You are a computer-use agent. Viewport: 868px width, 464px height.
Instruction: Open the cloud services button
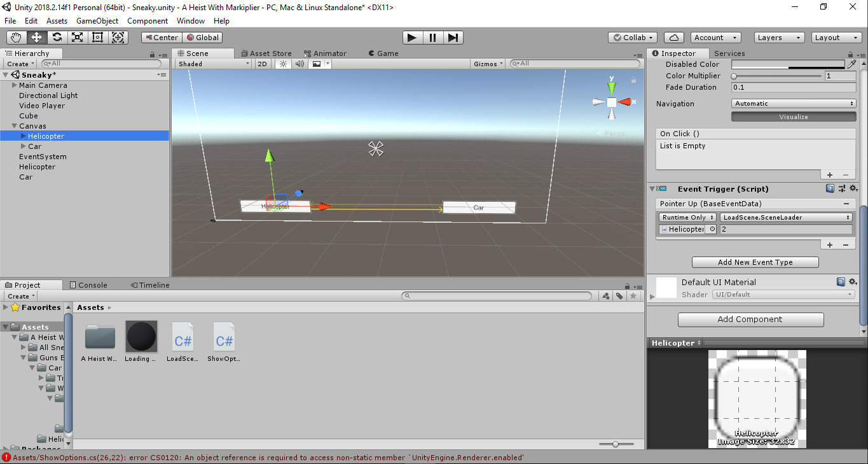pyautogui.click(x=674, y=38)
